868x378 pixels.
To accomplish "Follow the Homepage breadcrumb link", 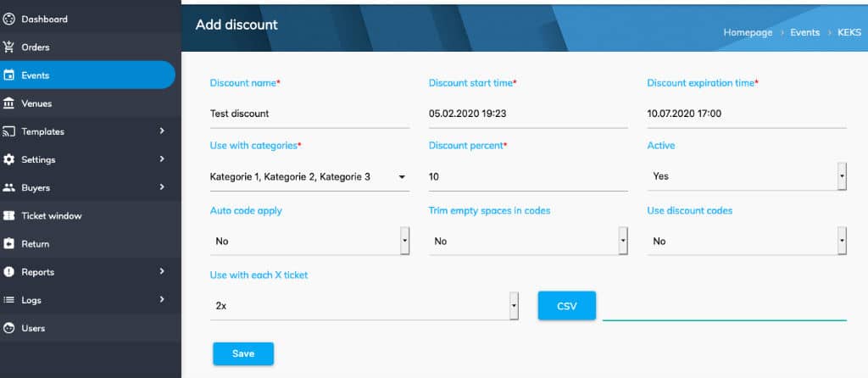I will (748, 33).
